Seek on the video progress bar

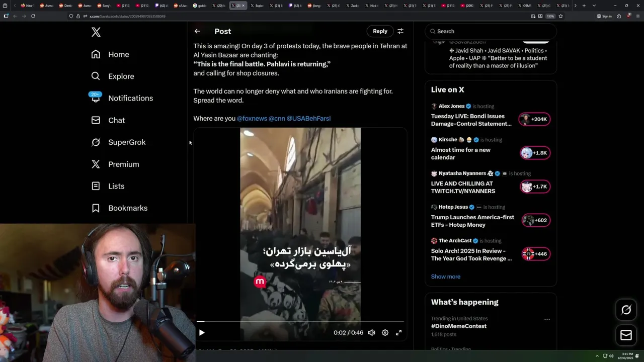pyautogui.click(x=300, y=321)
